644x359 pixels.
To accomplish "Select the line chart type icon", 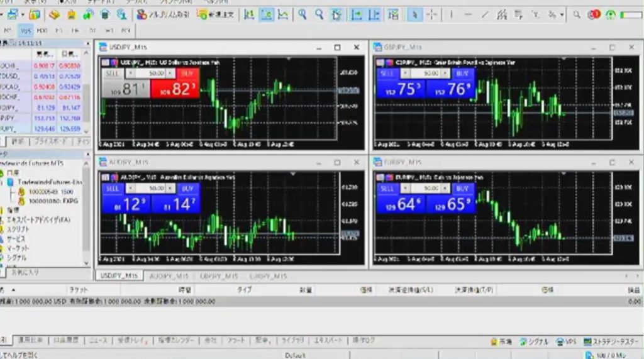I will [284, 14].
